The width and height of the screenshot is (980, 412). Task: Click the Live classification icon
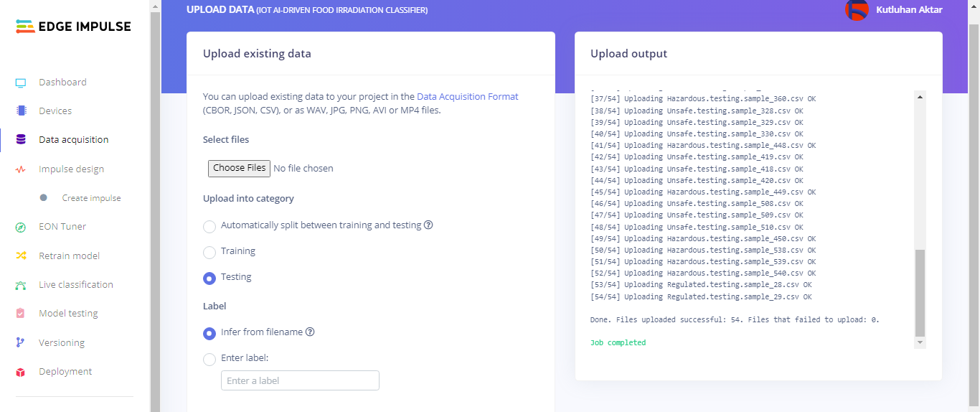21,285
